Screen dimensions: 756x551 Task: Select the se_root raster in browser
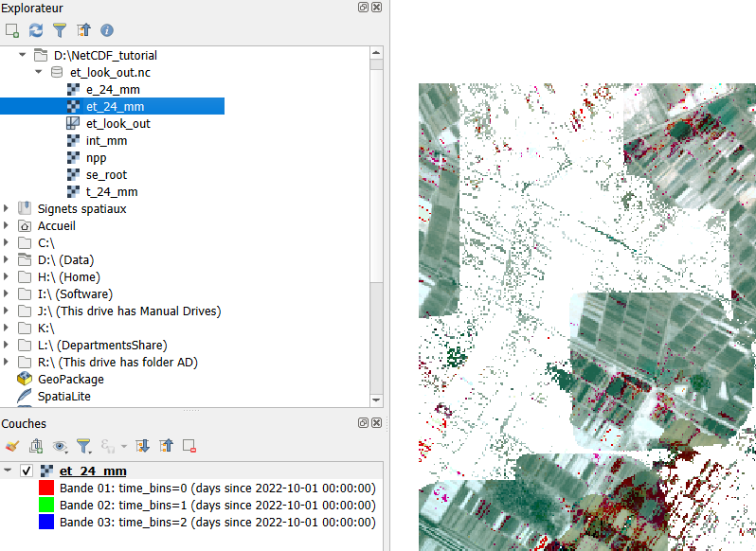105,175
